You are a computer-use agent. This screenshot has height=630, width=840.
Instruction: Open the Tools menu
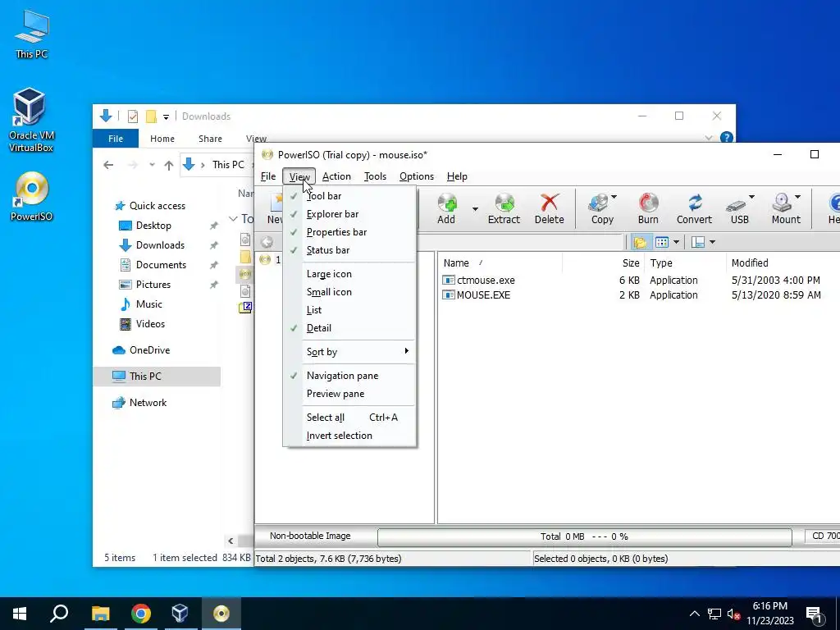coord(375,176)
